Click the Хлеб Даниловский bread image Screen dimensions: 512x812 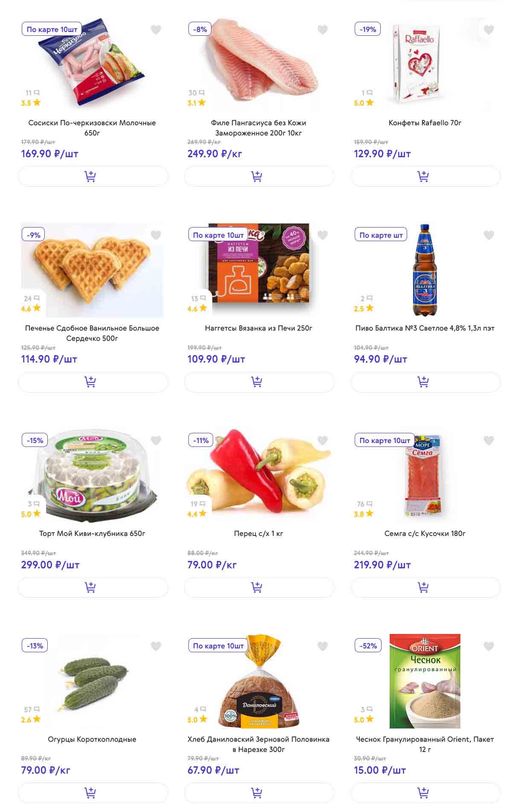(x=258, y=682)
